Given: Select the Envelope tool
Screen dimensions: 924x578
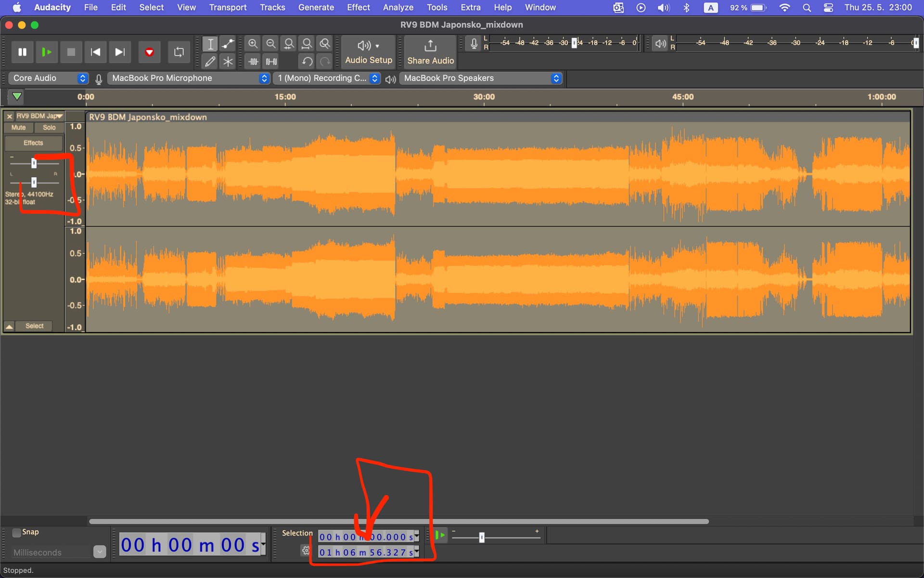Looking at the screenshot, I should [x=228, y=44].
